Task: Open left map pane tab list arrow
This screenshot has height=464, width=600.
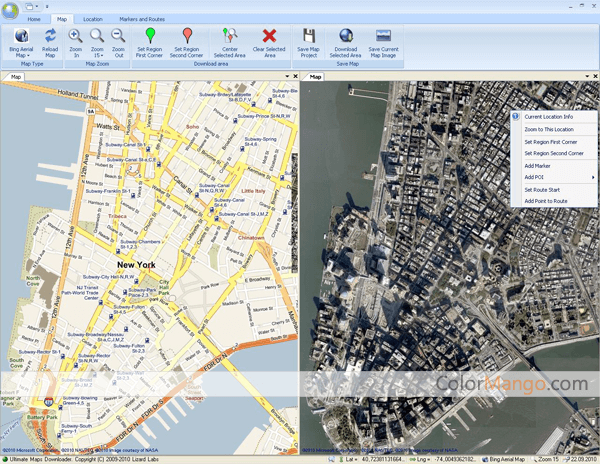Action: tap(287, 77)
